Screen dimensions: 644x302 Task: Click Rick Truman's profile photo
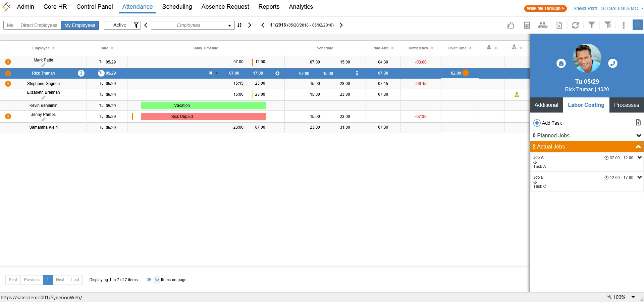pos(587,58)
